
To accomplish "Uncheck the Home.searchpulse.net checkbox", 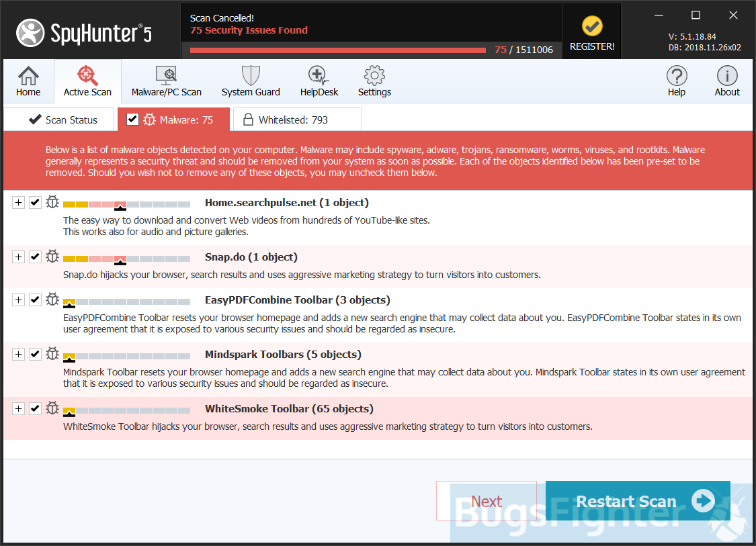I will (x=36, y=202).
